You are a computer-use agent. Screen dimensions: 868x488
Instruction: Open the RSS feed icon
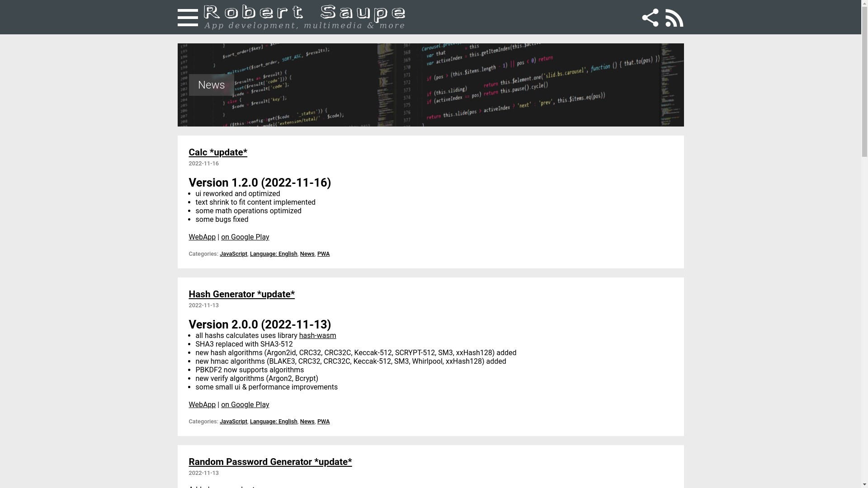[674, 18]
